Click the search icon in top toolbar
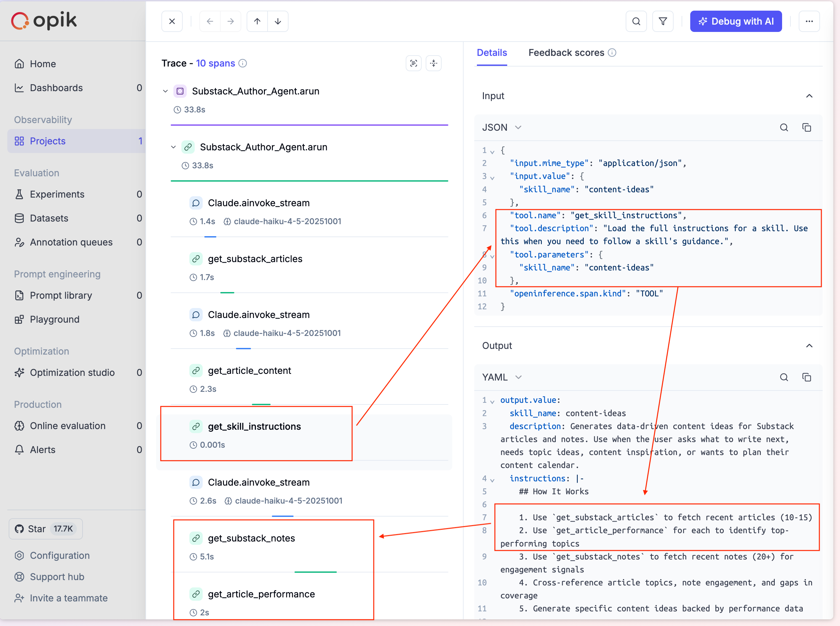The image size is (840, 626). pos(636,21)
